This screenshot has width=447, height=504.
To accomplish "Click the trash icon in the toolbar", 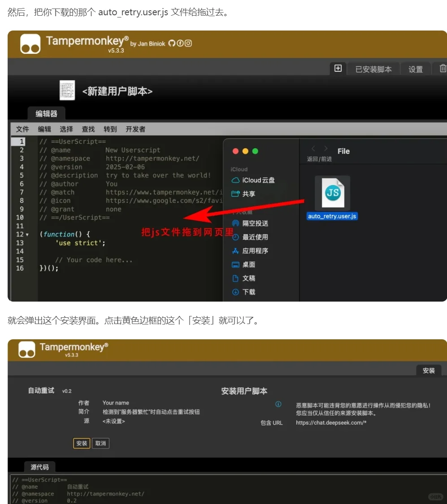I will 443,68.
